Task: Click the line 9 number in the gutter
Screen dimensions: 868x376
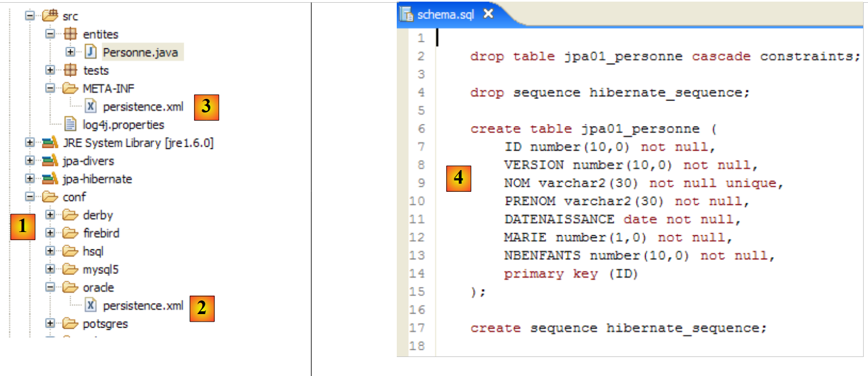Action: (x=421, y=183)
